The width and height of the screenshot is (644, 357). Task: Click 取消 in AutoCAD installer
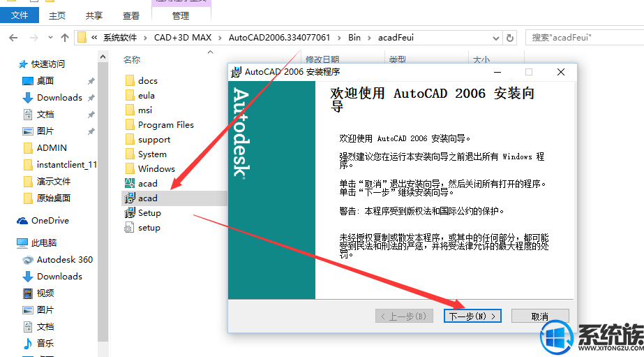[x=540, y=316]
